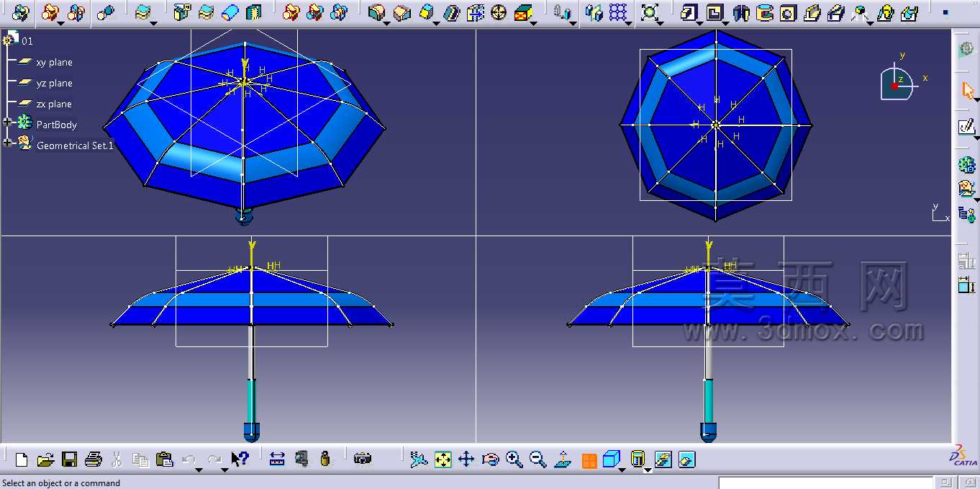Click the Create Multi-View orange icon
The height and width of the screenshot is (489, 980).
point(589,461)
